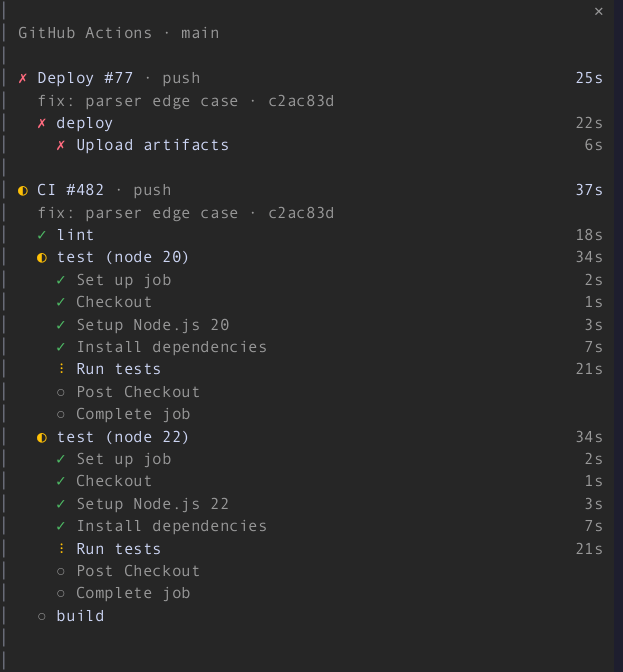Click the in-progress icon of test (node 20)
The width and height of the screenshot is (623, 672).
(42, 258)
